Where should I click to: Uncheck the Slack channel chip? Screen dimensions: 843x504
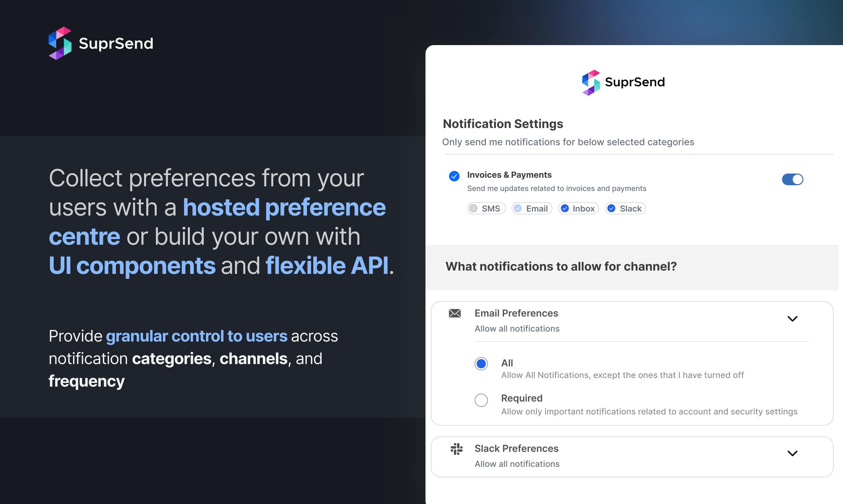[625, 209]
